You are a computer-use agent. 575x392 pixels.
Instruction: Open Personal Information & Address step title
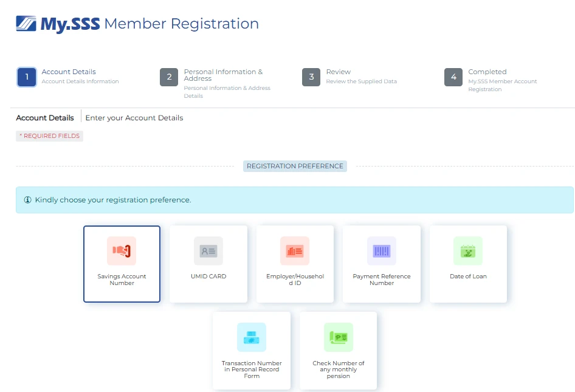coord(223,75)
